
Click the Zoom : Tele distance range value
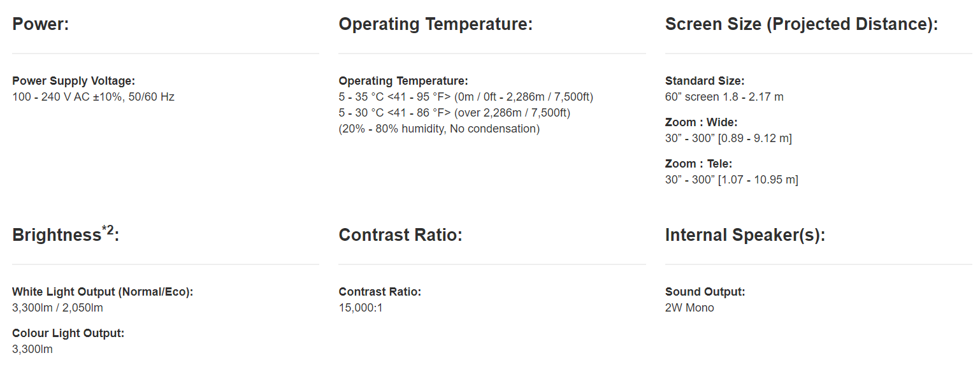point(731,180)
